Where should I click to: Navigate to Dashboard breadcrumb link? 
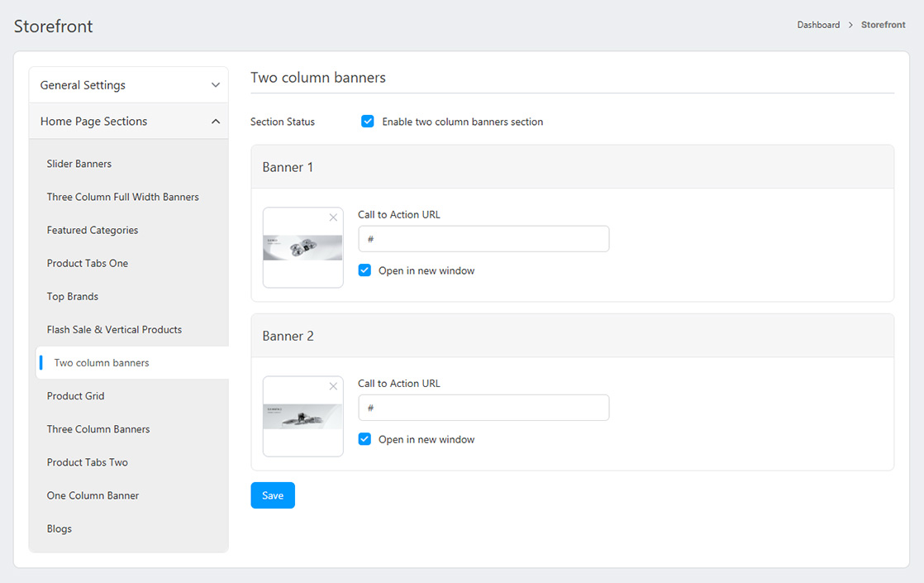(x=818, y=25)
